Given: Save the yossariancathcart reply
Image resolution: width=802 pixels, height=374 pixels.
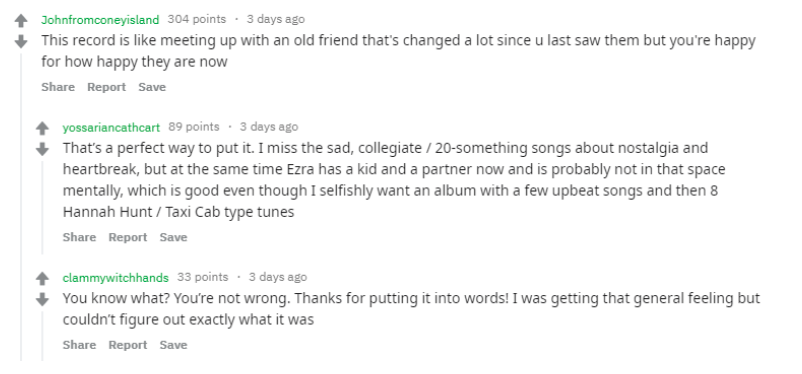Looking at the screenshot, I should click(x=173, y=237).
